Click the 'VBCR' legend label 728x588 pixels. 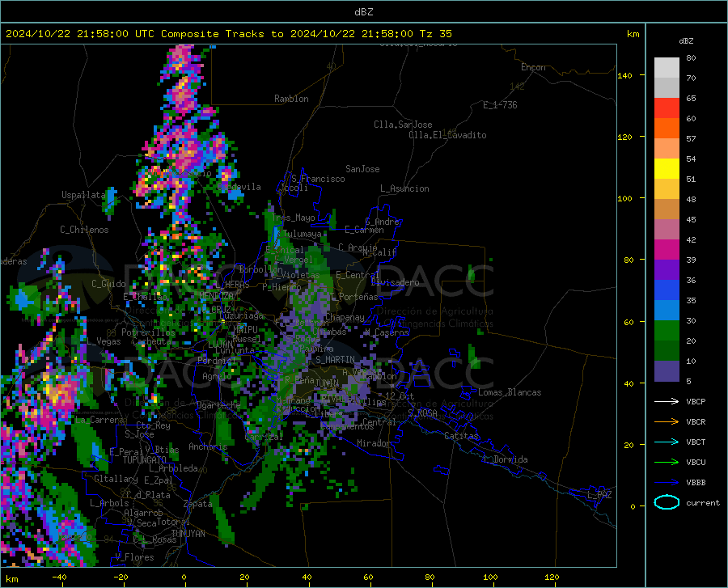pos(696,422)
